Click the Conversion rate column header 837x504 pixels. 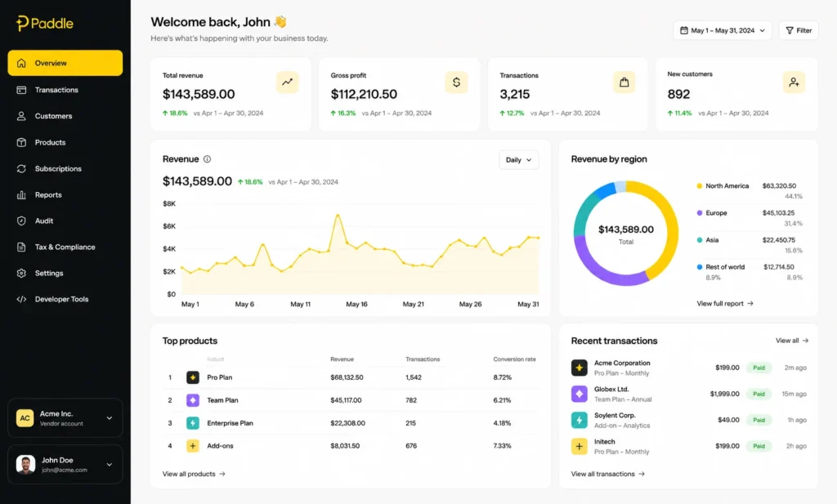coord(515,359)
